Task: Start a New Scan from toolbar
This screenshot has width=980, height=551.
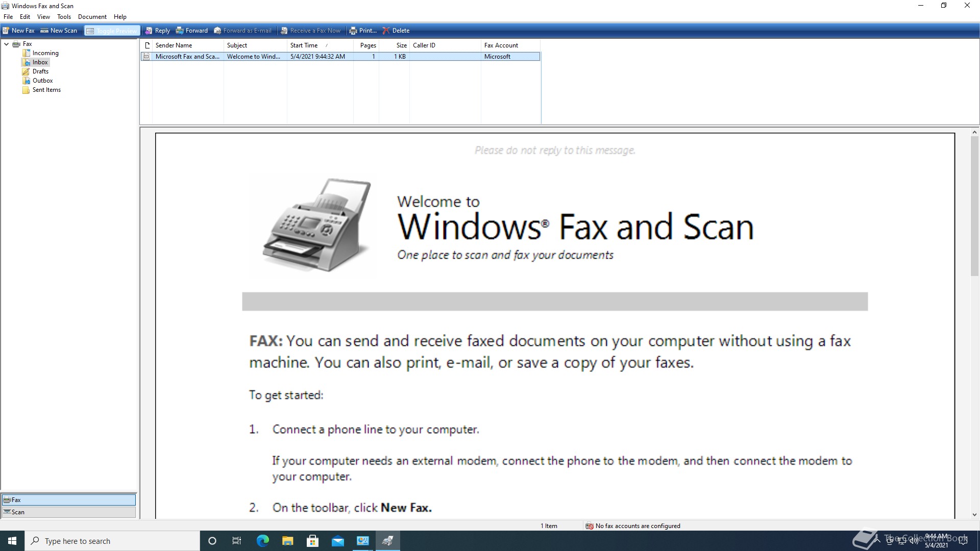Action: pyautogui.click(x=59, y=31)
